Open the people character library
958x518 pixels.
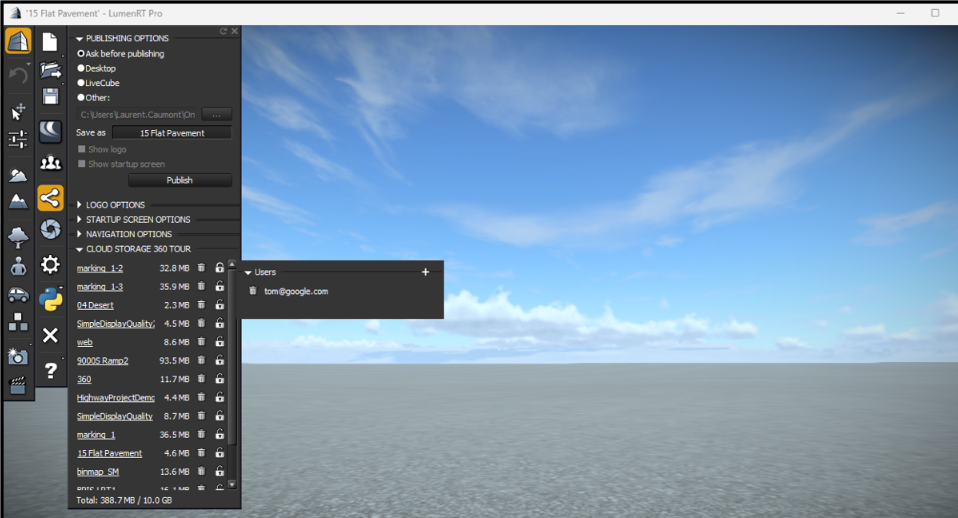pyautogui.click(x=18, y=266)
